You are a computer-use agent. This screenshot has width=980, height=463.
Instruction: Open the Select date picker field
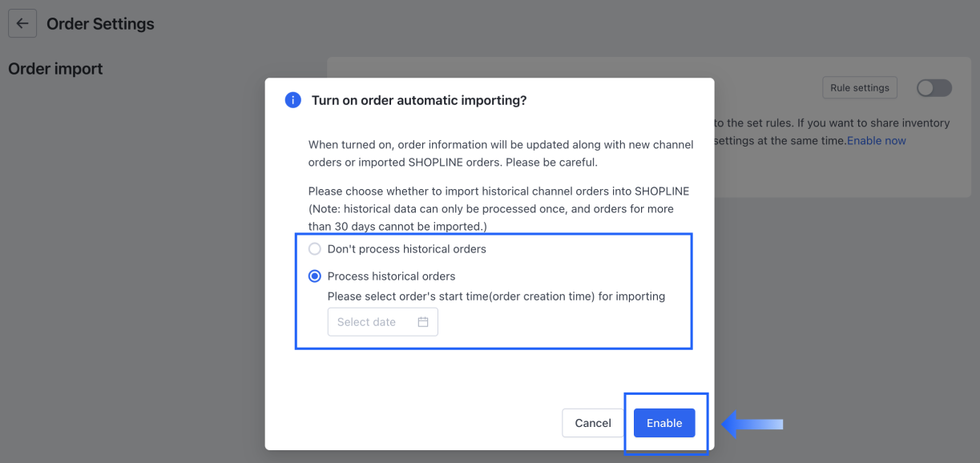(383, 322)
